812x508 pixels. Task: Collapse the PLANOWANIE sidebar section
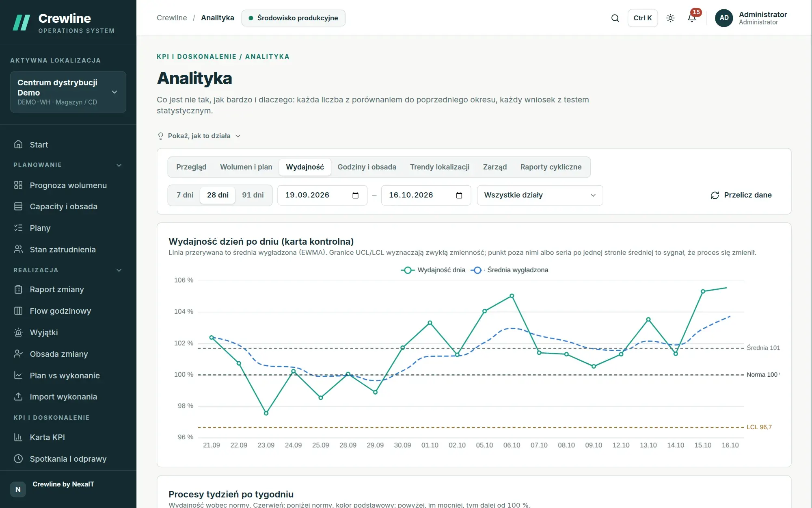pyautogui.click(x=68, y=165)
